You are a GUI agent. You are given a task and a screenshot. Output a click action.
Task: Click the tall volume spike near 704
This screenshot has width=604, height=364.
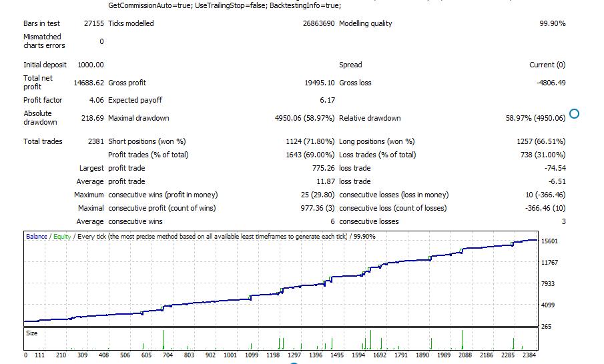(x=164, y=339)
